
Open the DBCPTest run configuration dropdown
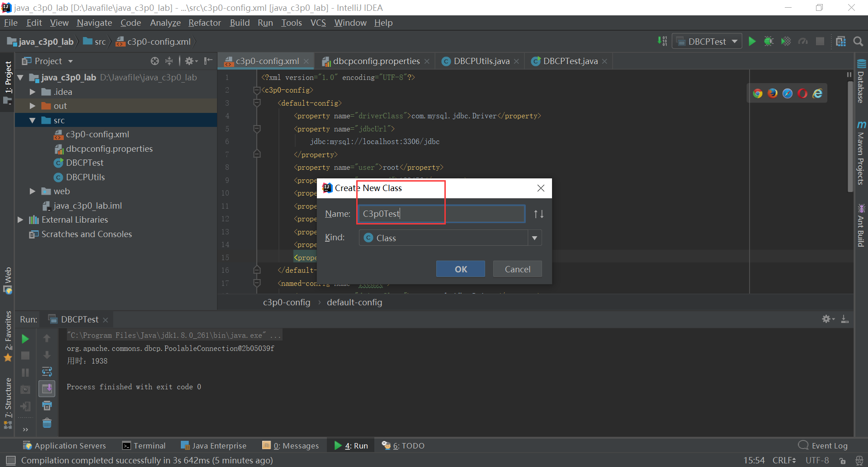coord(706,41)
